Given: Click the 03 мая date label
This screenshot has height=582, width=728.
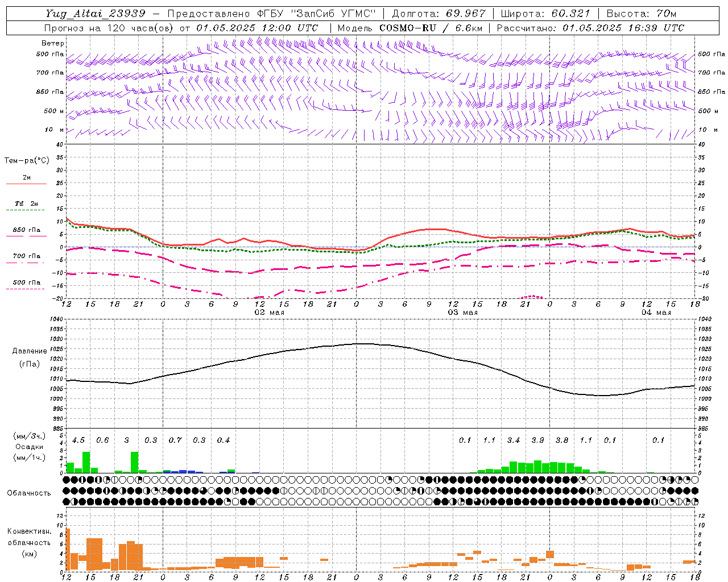Looking at the screenshot, I should 462,313.
